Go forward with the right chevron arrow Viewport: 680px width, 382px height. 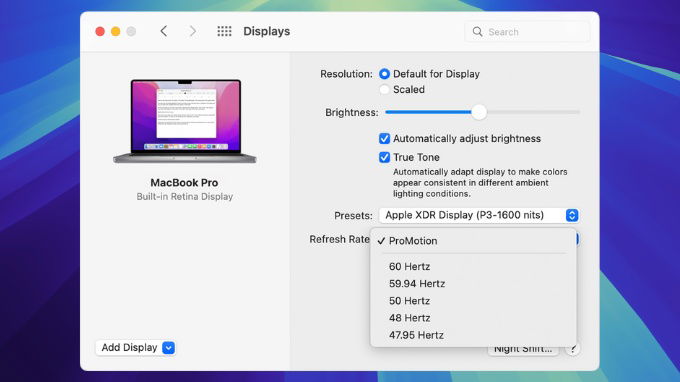coord(193,31)
